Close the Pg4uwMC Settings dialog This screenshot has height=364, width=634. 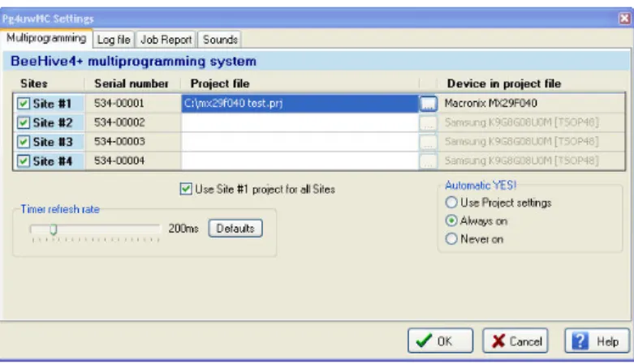[x=625, y=18]
